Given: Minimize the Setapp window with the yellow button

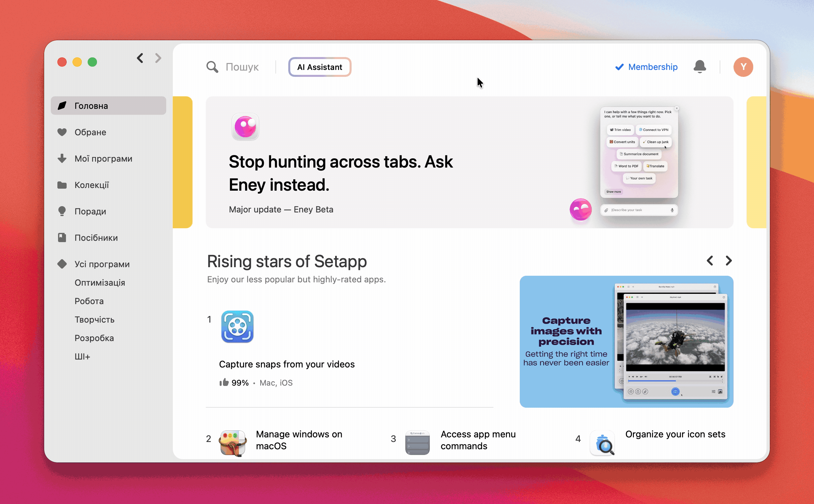Looking at the screenshot, I should [77, 62].
